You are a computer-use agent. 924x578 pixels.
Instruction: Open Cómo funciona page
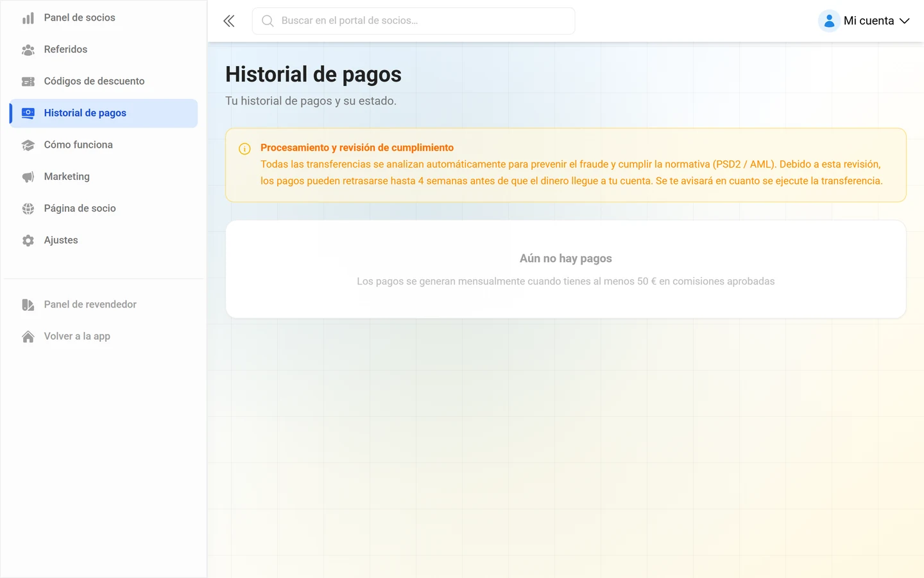pos(103,145)
